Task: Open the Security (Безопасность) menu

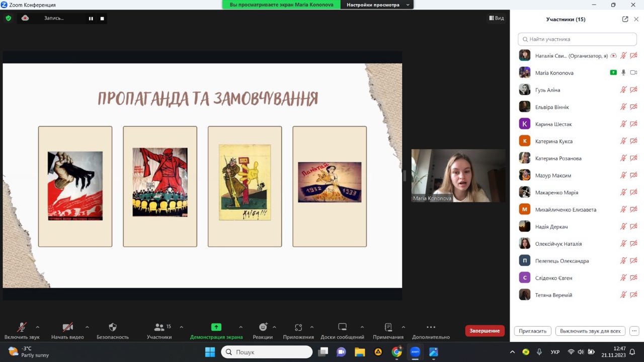Action: [x=113, y=331]
